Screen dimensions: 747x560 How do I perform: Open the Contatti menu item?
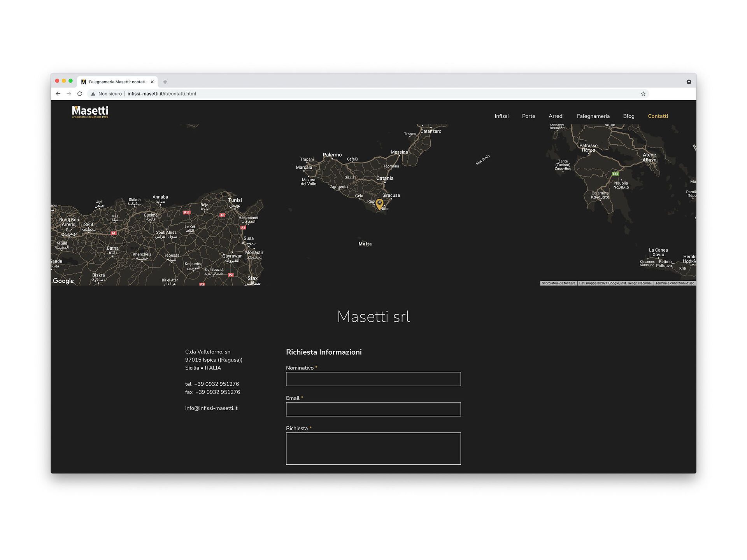(658, 116)
